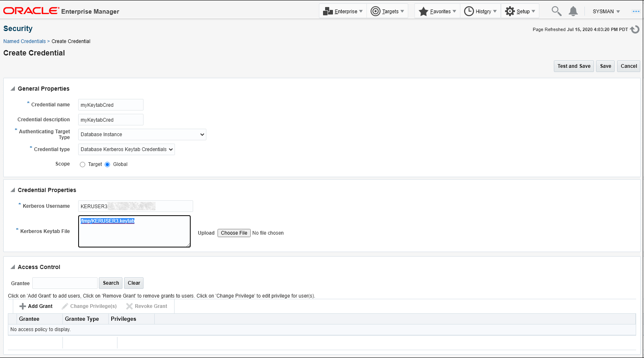Click the Test and Save button

[574, 66]
